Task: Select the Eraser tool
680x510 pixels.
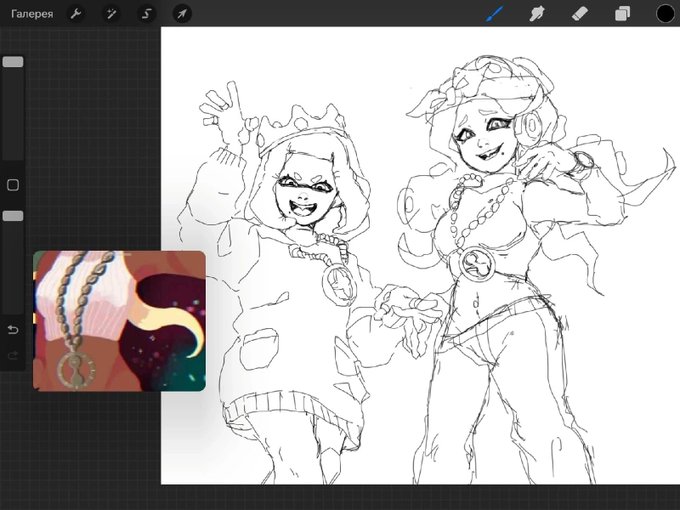Action: click(x=580, y=14)
